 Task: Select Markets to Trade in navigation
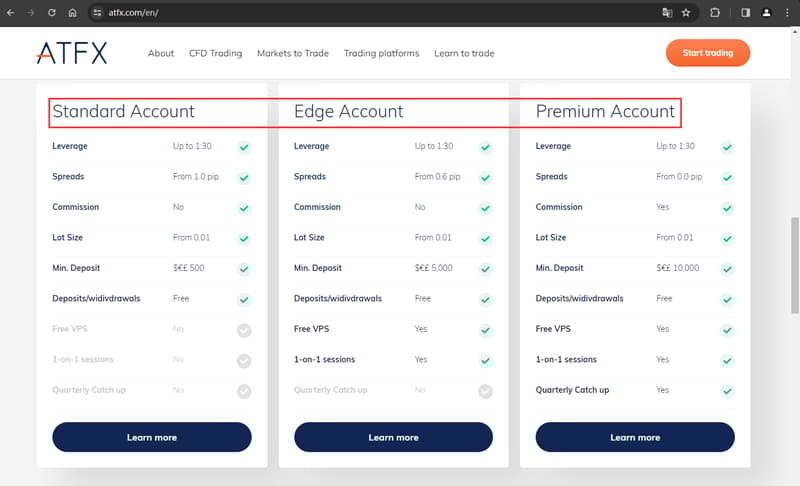293,53
